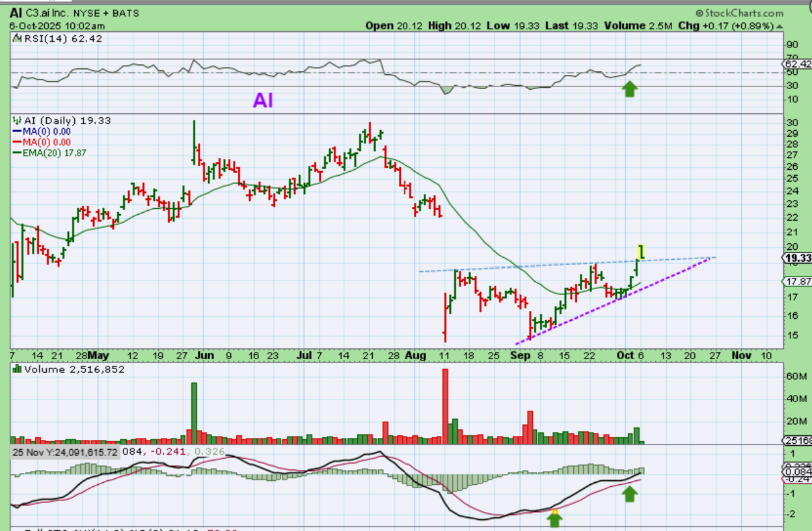
Task: Click the Oct label on date axis
Action: 625,355
